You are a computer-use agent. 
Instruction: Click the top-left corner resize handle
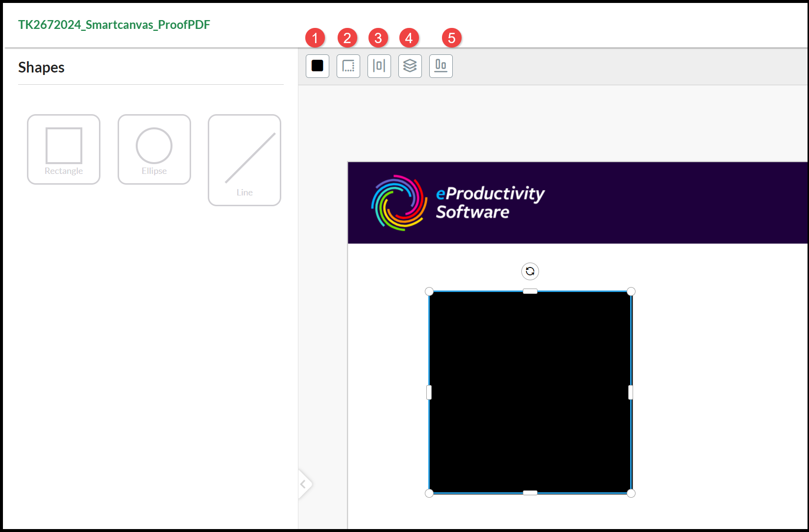[429, 291]
